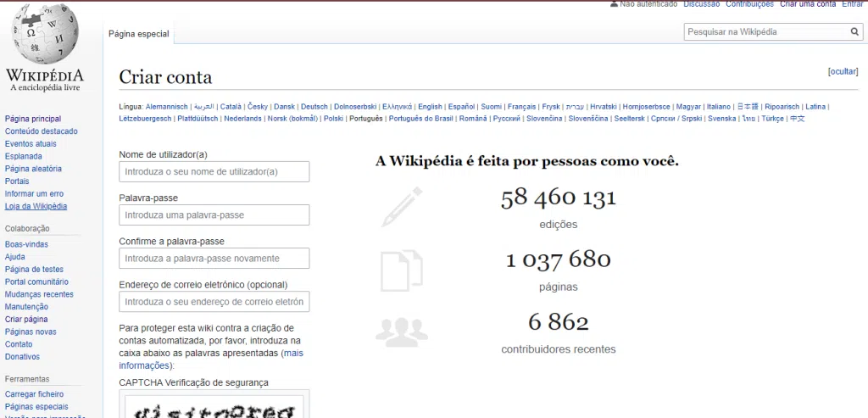Go to Página principal

click(33, 119)
